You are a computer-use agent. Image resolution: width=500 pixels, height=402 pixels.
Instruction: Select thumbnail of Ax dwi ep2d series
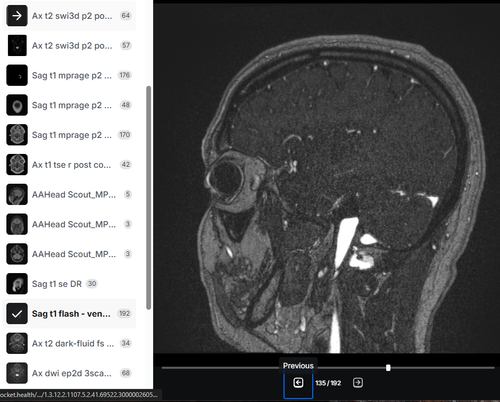tap(17, 373)
